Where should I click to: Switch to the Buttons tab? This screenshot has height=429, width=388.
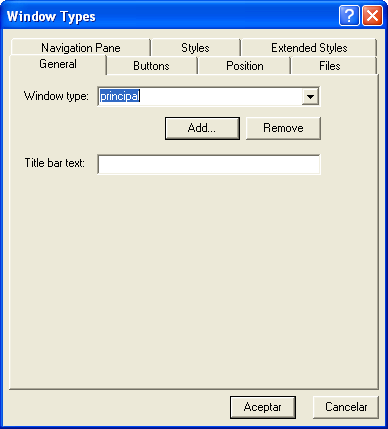[x=151, y=66]
